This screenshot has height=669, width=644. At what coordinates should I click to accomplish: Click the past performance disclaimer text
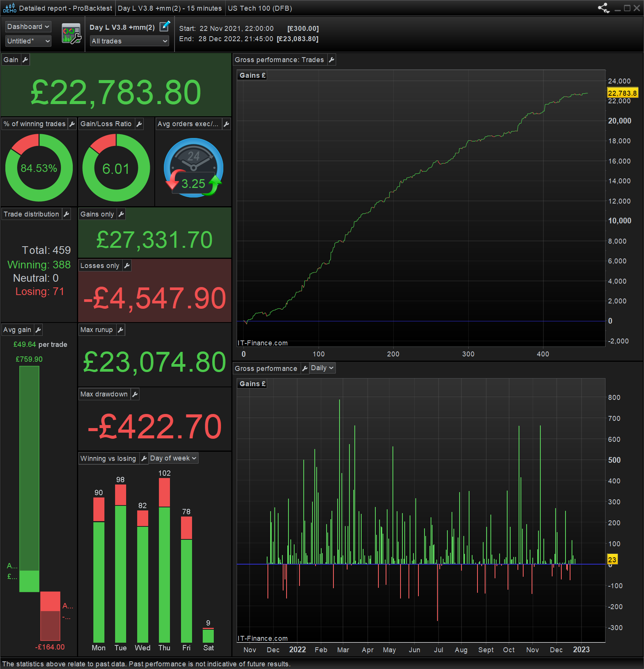pyautogui.click(x=146, y=664)
